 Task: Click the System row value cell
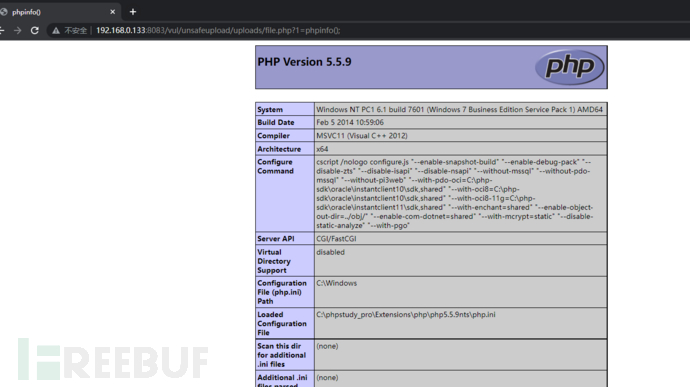pyautogui.click(x=460, y=109)
